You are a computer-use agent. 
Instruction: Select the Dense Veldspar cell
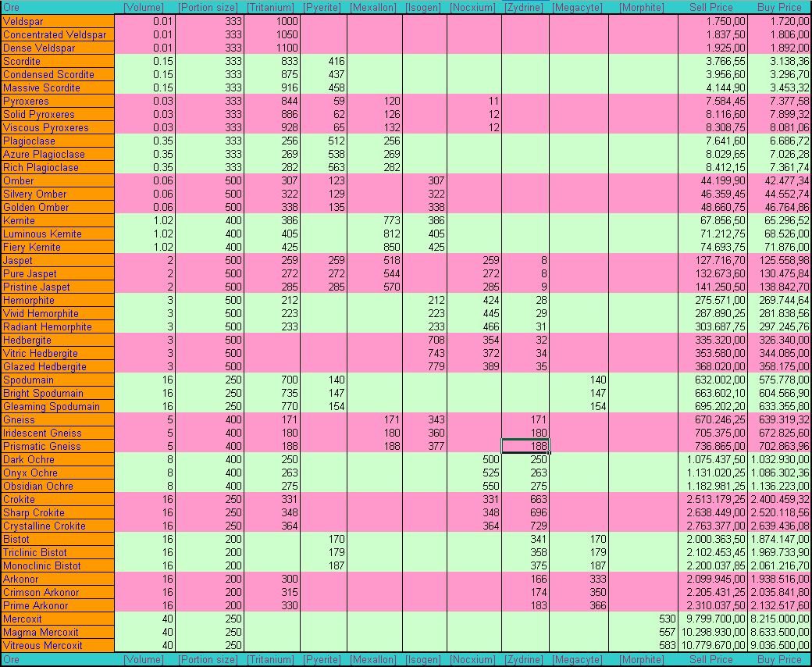coord(57,48)
